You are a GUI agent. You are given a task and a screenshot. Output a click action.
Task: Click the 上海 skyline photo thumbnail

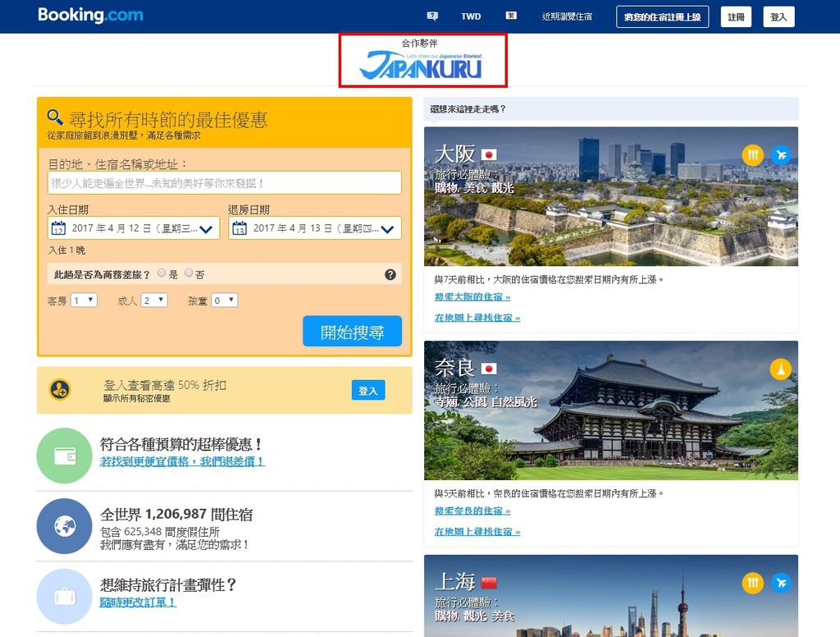[610, 596]
